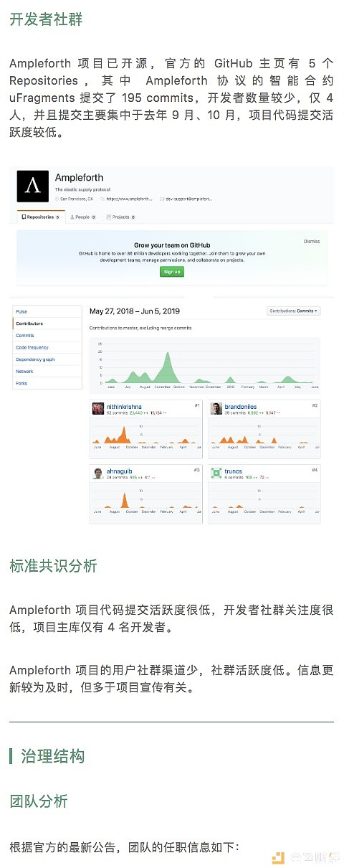Switch to the Projects tab
The width and height of the screenshot is (344, 868).
coord(120,217)
